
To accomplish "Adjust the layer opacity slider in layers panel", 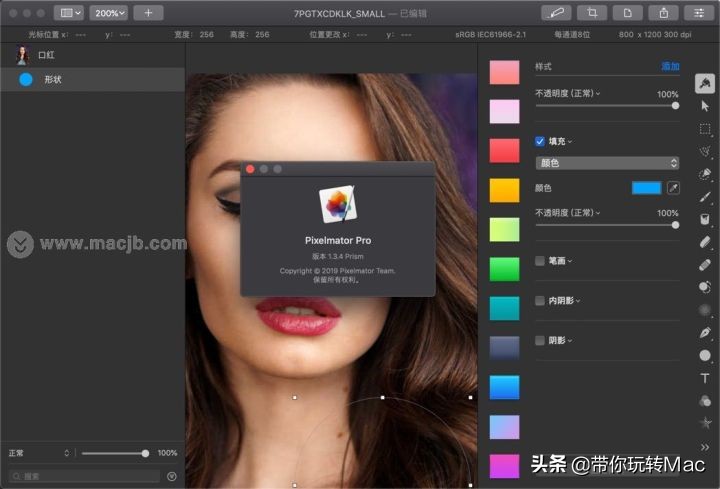I will 145,453.
